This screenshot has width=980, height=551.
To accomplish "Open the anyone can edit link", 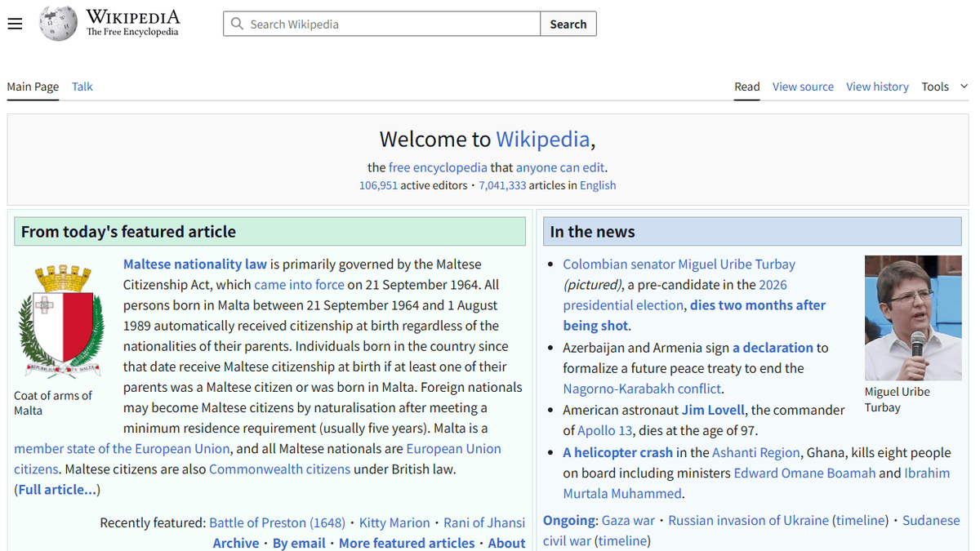I will (560, 167).
